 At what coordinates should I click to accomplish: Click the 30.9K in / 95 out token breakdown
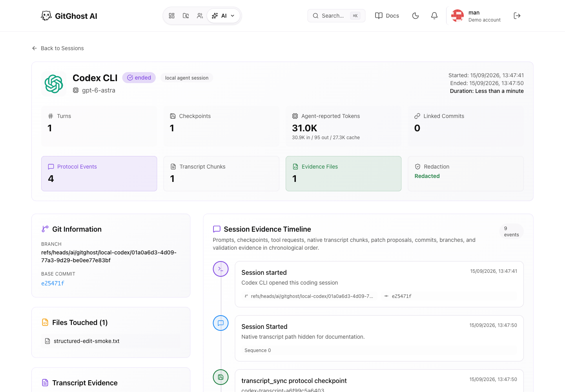[326, 138]
